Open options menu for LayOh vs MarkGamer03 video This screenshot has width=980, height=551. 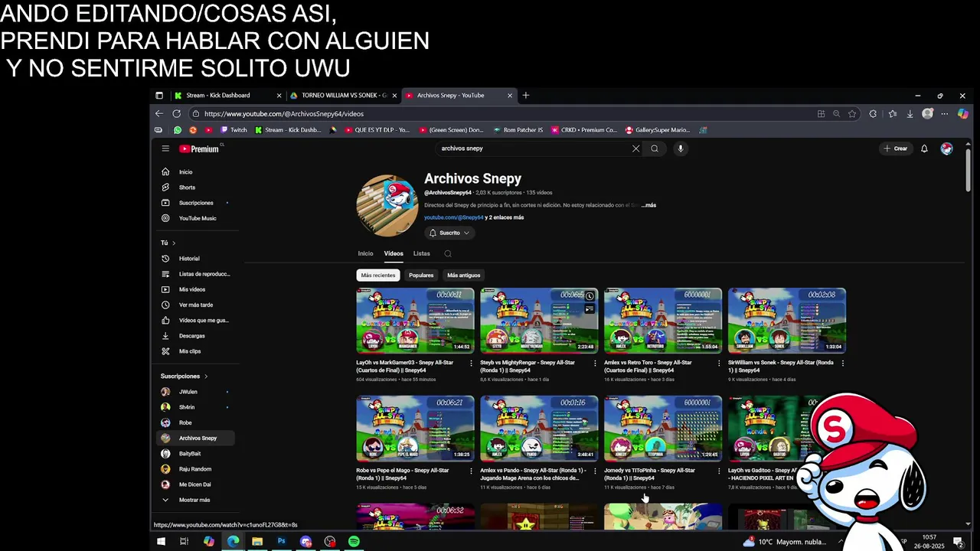[471, 364]
